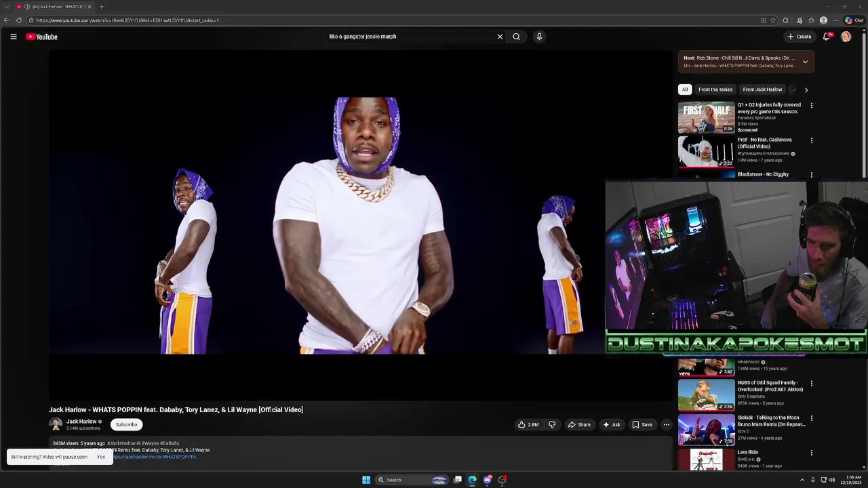Dislike the video with thumbs-down
The image size is (868, 488).
click(x=552, y=425)
